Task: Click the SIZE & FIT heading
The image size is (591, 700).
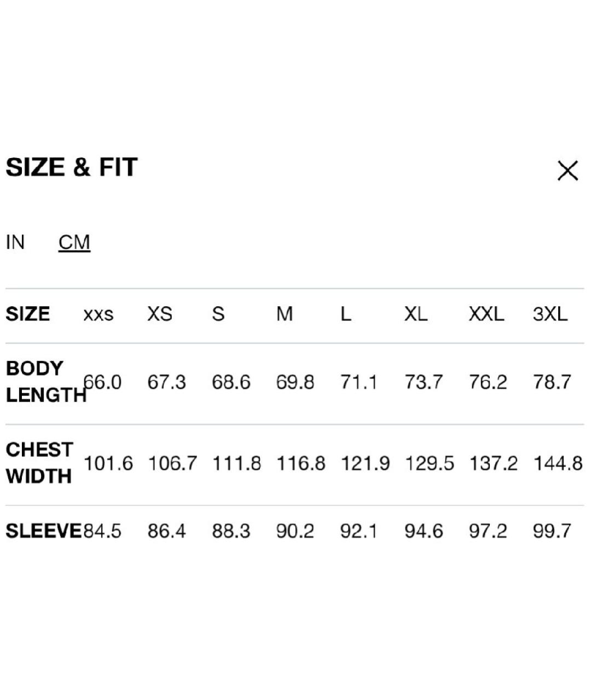Action: [72, 167]
